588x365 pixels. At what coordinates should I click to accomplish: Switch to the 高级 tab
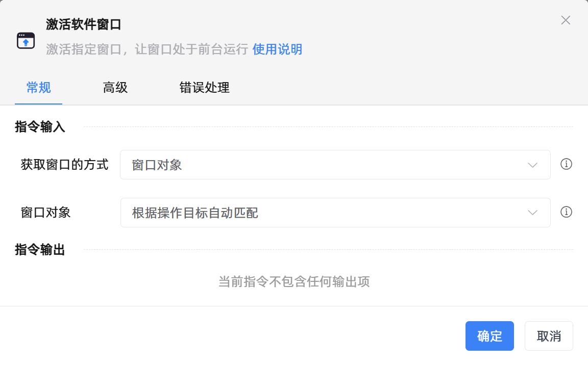click(114, 88)
